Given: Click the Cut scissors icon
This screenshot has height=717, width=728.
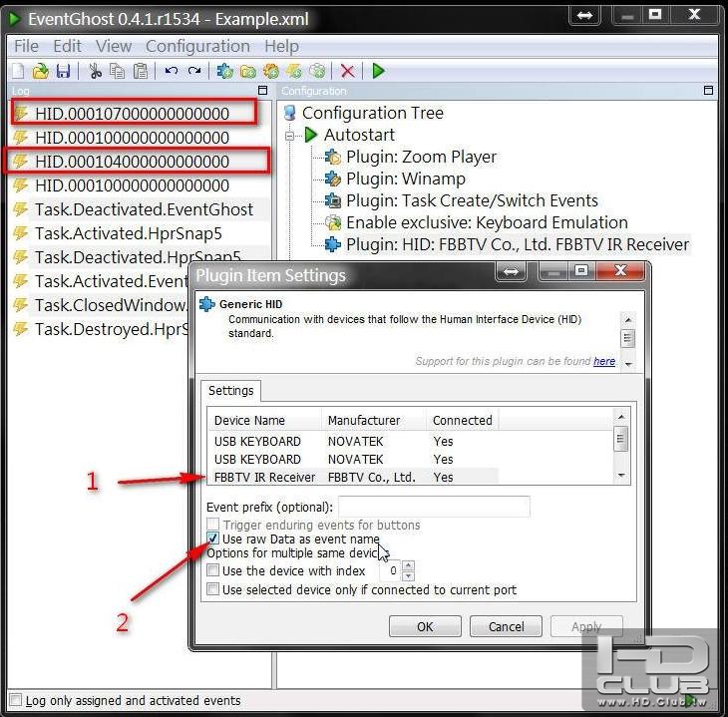Looking at the screenshot, I should pos(95,71).
